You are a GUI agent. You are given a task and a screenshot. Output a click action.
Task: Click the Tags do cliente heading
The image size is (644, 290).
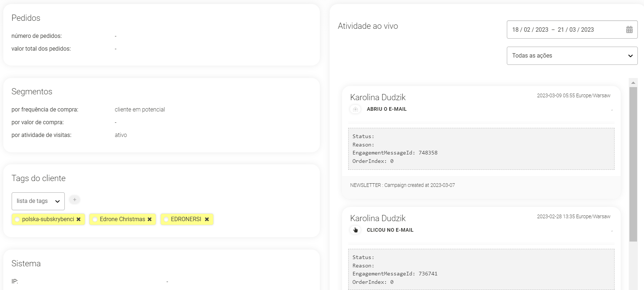(39, 178)
